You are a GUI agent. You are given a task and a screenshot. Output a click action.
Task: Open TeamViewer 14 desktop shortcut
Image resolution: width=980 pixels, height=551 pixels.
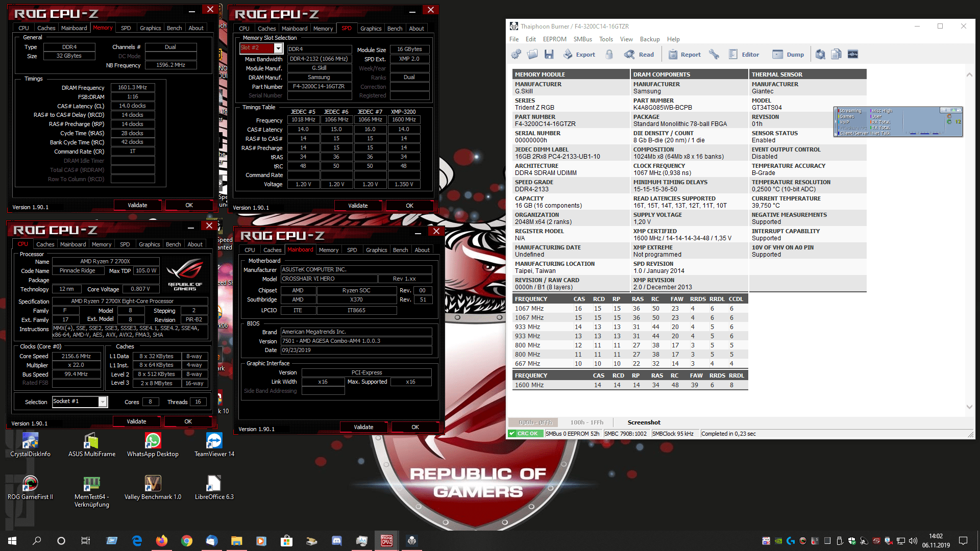[214, 444]
